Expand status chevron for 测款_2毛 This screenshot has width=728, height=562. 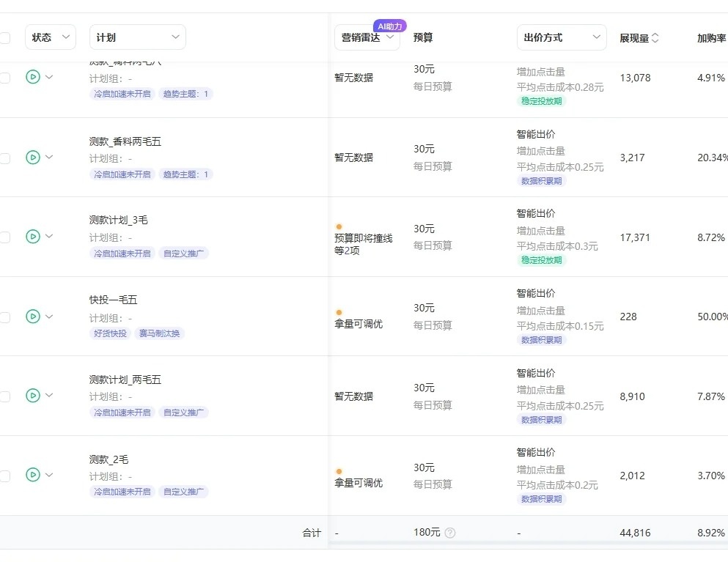49,474
